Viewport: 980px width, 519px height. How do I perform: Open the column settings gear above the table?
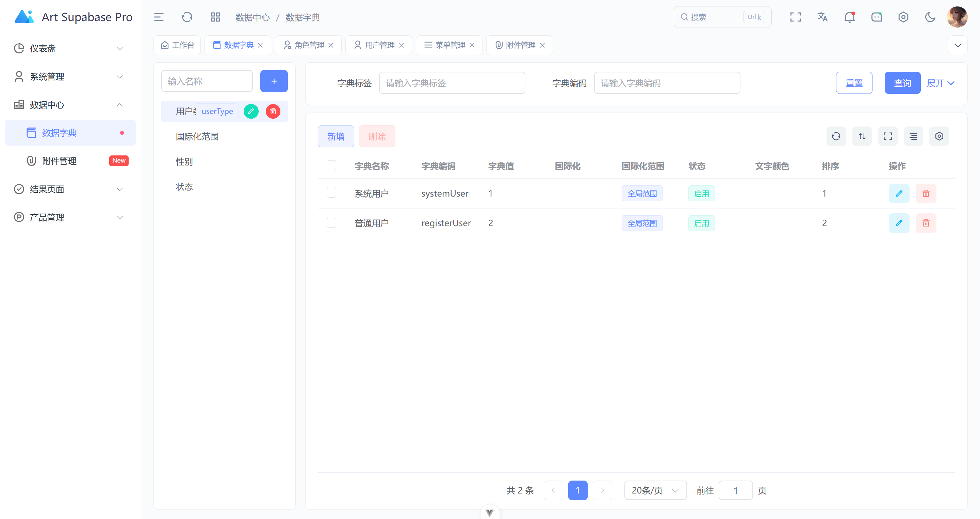click(939, 136)
